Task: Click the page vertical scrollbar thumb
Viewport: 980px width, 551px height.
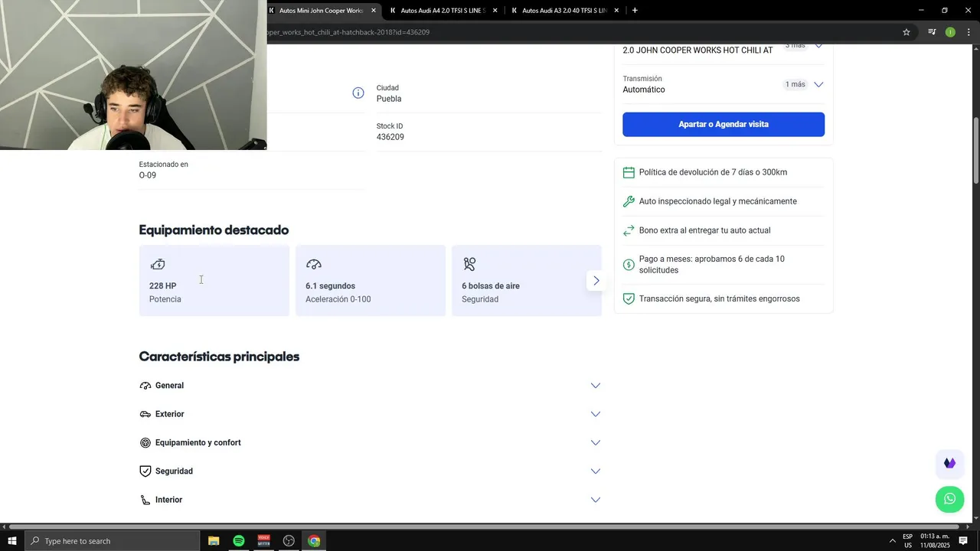Action: (975, 150)
